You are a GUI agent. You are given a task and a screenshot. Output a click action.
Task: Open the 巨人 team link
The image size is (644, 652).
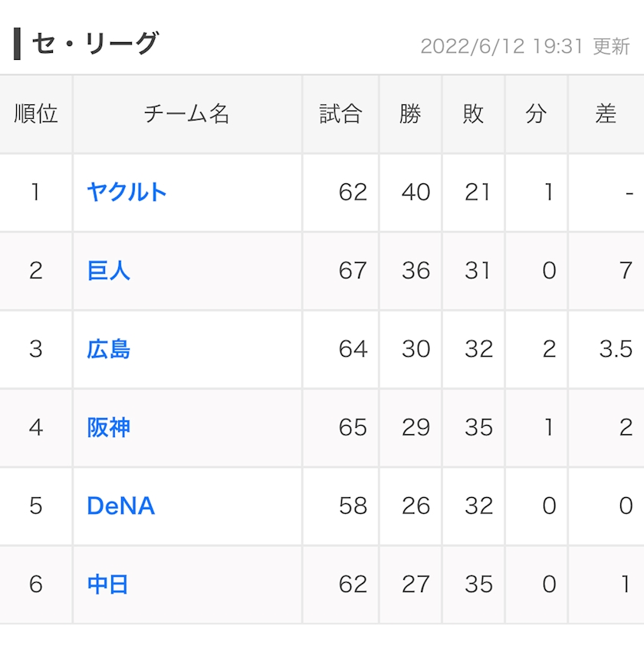(108, 271)
